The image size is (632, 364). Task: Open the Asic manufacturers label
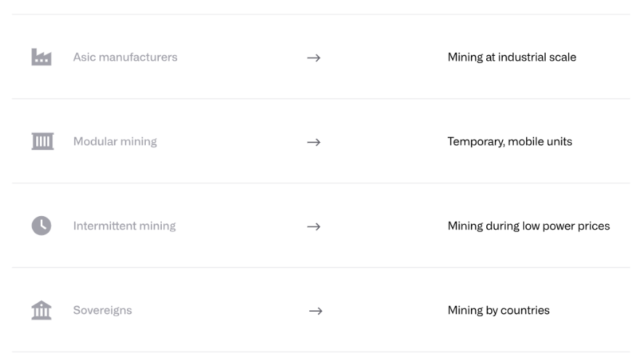coord(125,57)
